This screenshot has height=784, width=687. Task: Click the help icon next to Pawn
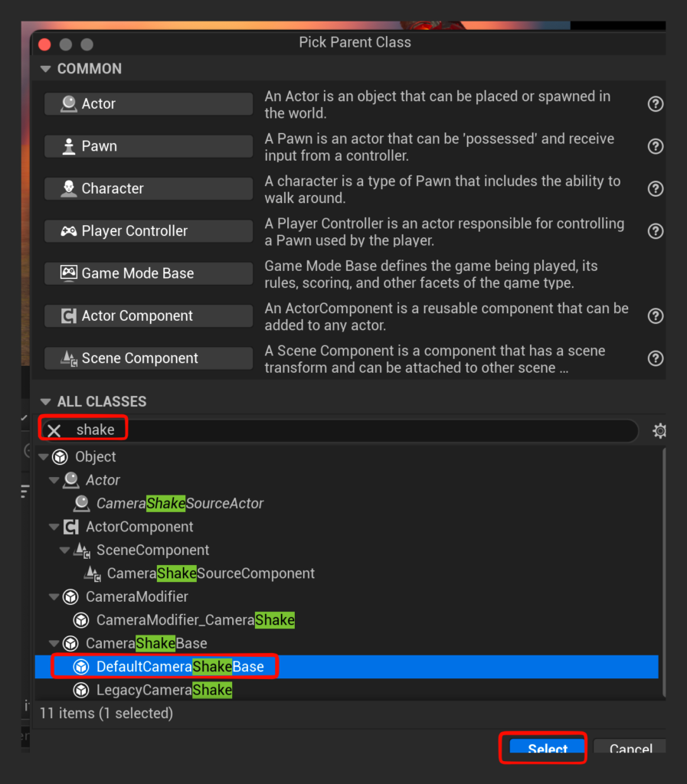655,146
